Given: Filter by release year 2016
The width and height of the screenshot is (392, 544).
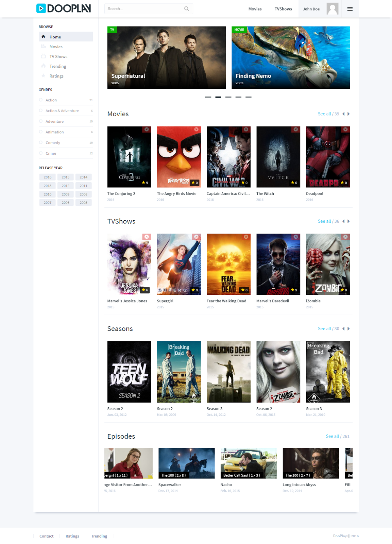Looking at the screenshot, I should 48,177.
